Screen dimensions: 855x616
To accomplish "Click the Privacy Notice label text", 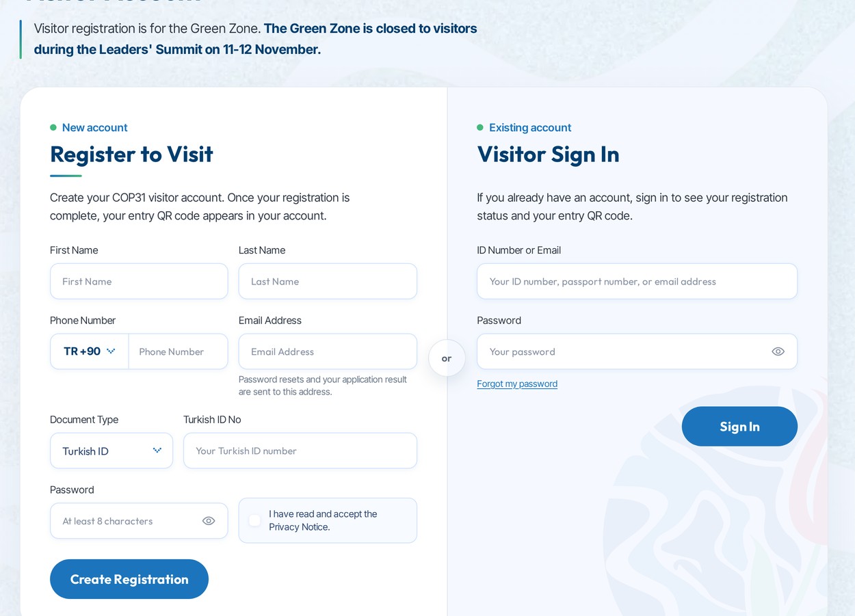I will tap(323, 520).
